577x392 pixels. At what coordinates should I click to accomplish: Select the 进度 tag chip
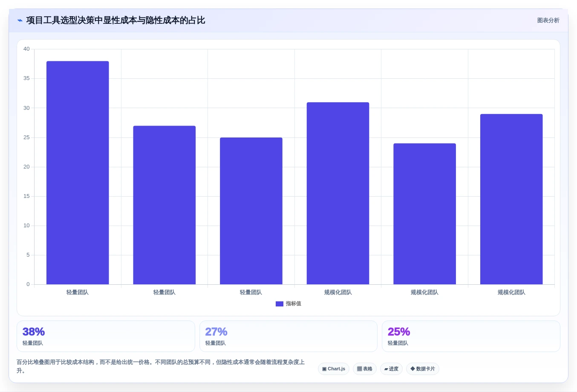[x=391, y=369]
